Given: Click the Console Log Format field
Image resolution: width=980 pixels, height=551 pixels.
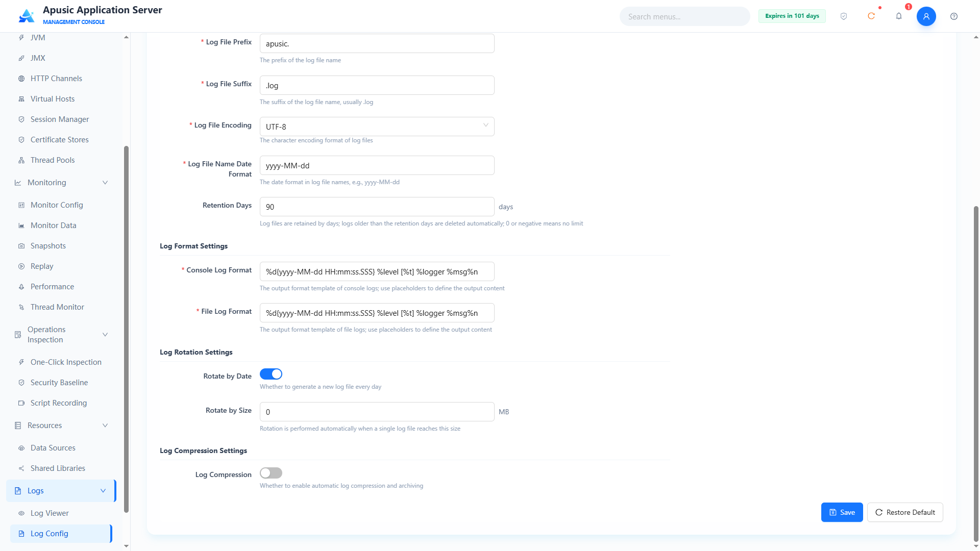Looking at the screenshot, I should (x=377, y=271).
